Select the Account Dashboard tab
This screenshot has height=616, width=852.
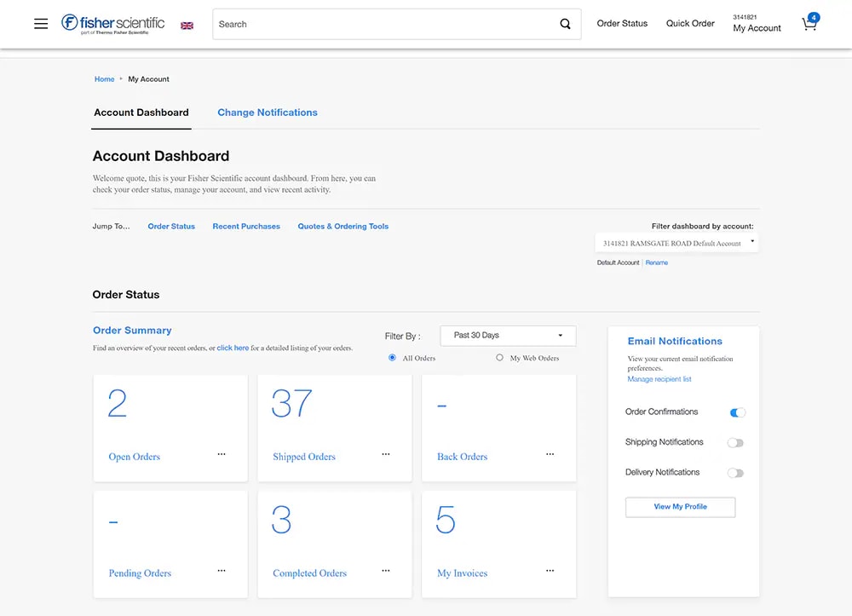tap(141, 112)
